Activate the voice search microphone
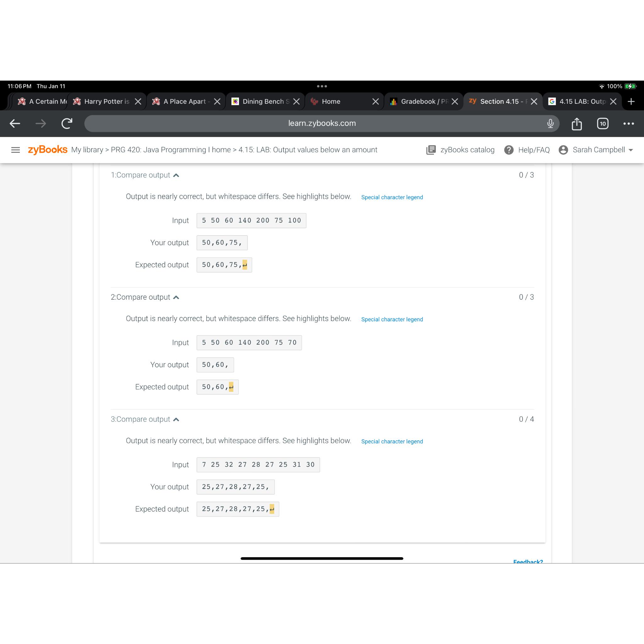This screenshot has height=644, width=644. click(550, 123)
